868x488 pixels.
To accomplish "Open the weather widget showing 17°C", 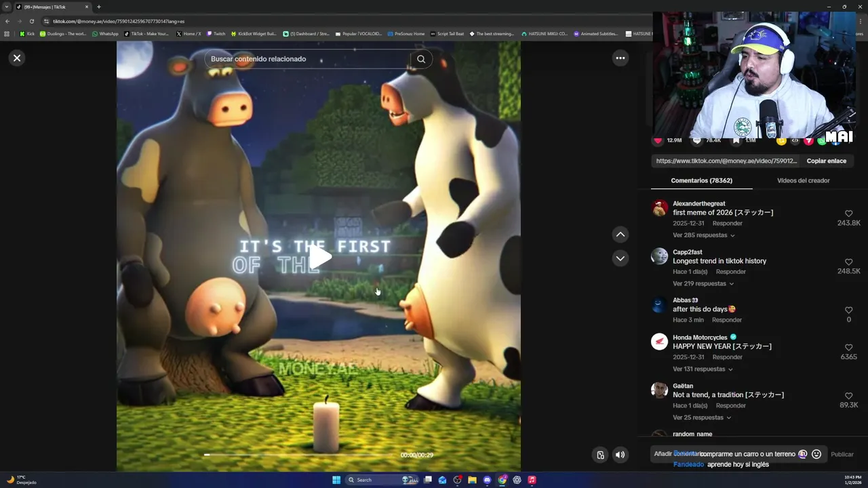I will pos(22,480).
